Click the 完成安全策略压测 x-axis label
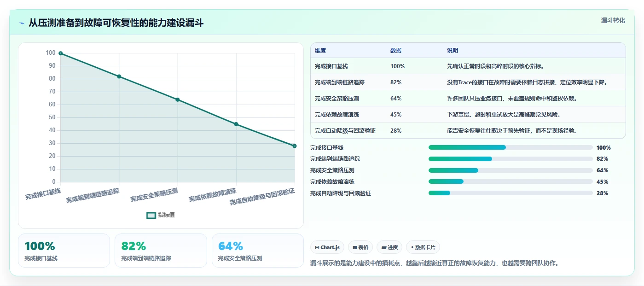The height and width of the screenshot is (286, 644). [154, 195]
